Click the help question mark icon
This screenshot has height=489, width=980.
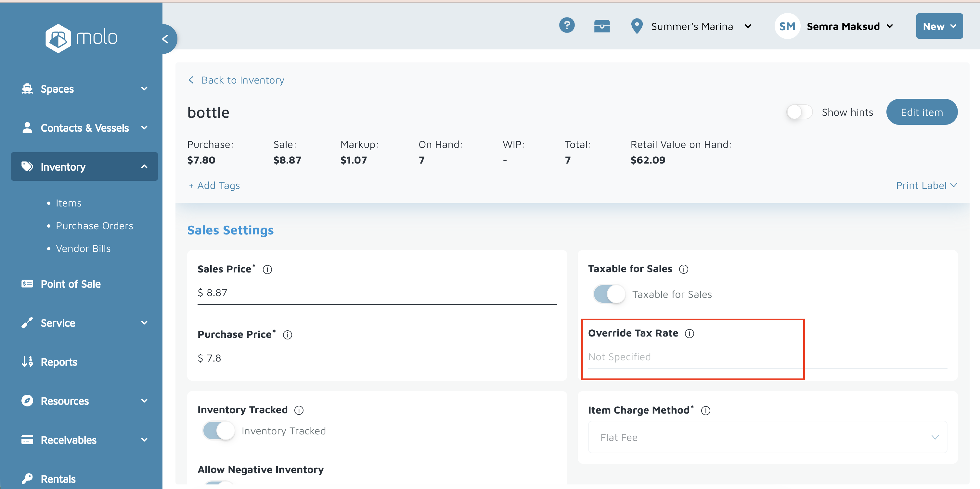pyautogui.click(x=566, y=25)
